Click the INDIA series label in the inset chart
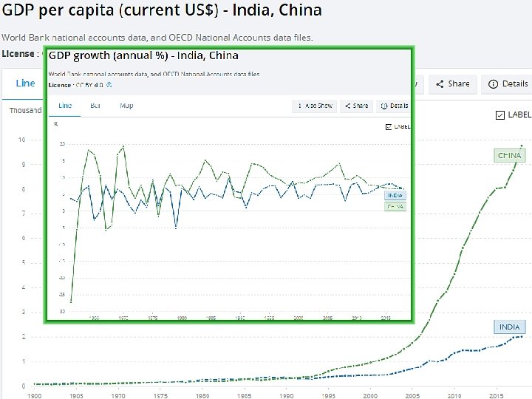Screen dimensions: 532x399 396,196
